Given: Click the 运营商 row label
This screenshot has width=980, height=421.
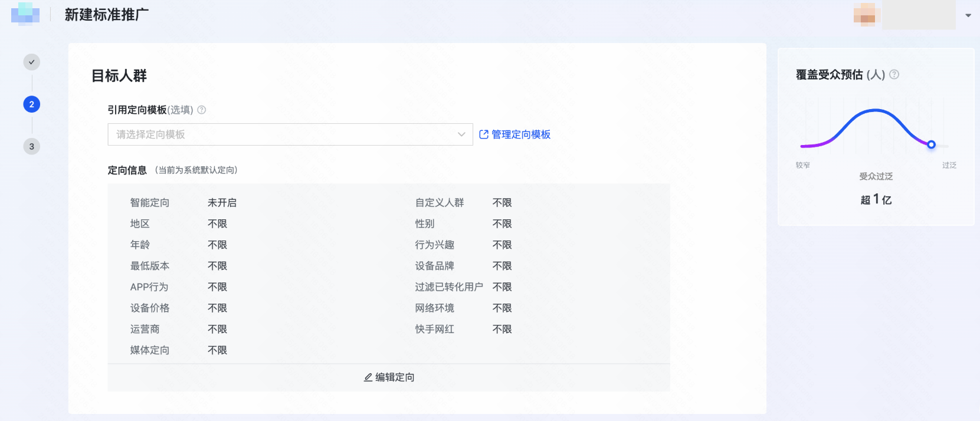Looking at the screenshot, I should [x=145, y=329].
